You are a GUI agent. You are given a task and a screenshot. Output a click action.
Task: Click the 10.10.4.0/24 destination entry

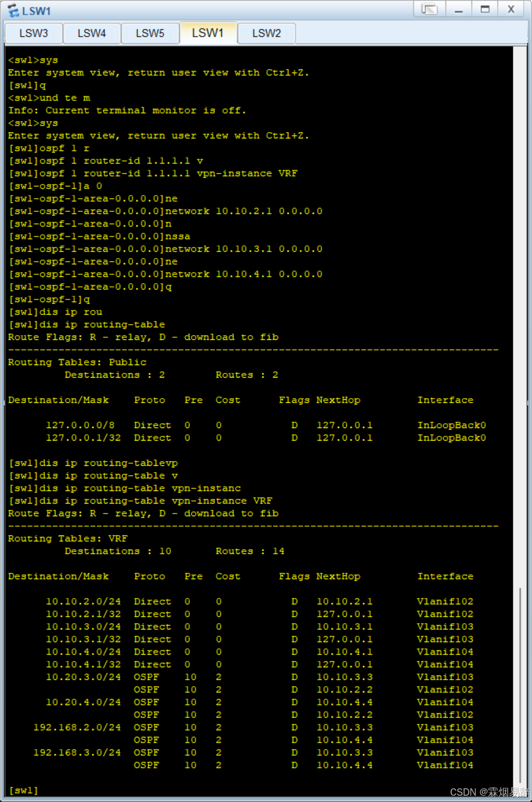[x=83, y=651]
